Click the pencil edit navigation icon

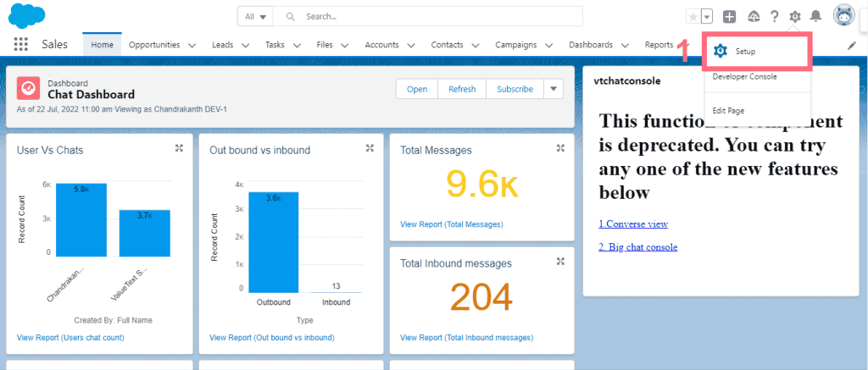point(852,45)
